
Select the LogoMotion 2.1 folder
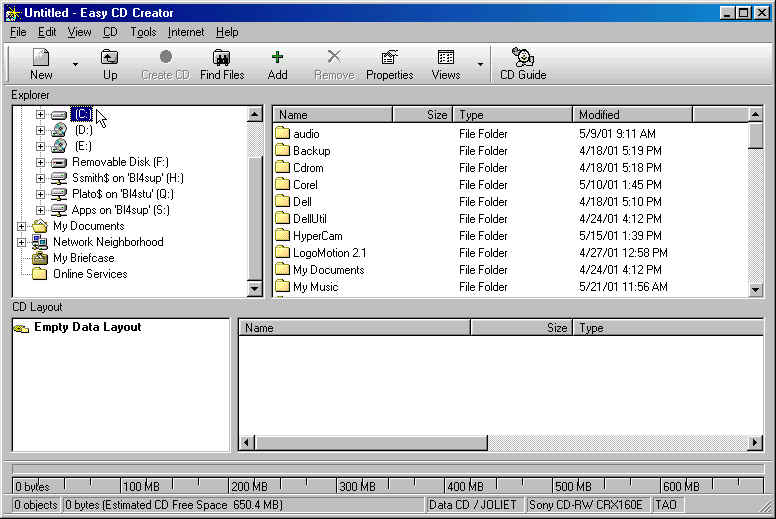tap(321, 253)
